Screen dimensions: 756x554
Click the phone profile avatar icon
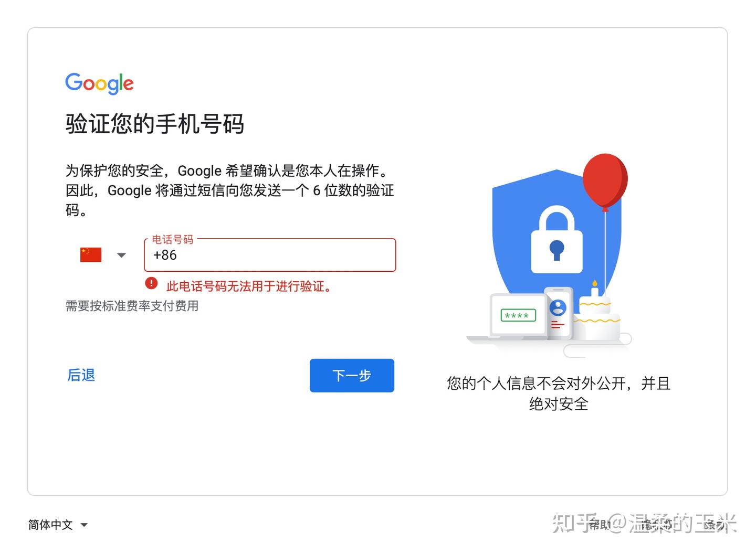pyautogui.click(x=558, y=307)
